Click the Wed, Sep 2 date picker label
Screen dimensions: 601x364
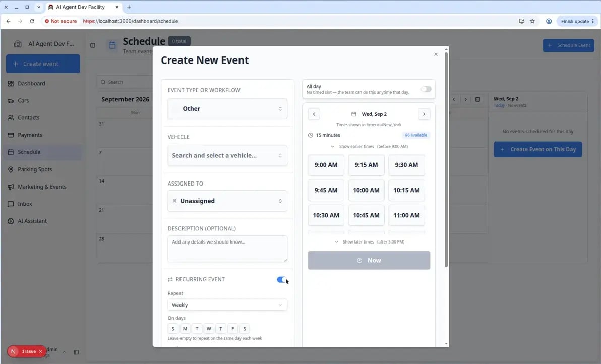pyautogui.click(x=369, y=114)
